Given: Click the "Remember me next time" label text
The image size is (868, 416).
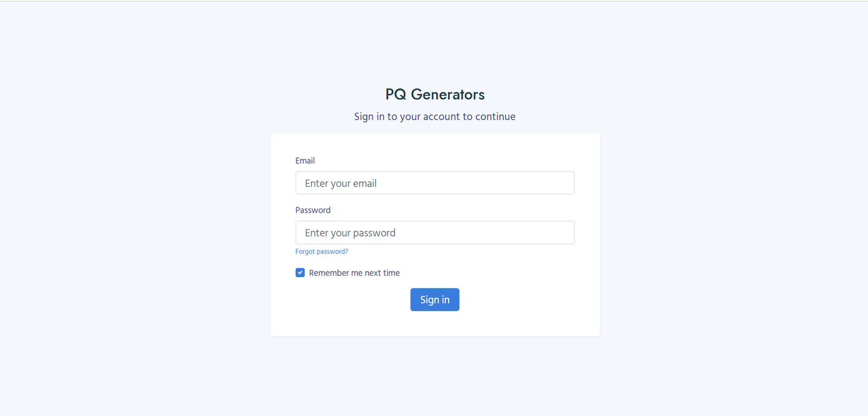Looking at the screenshot, I should coord(354,273).
